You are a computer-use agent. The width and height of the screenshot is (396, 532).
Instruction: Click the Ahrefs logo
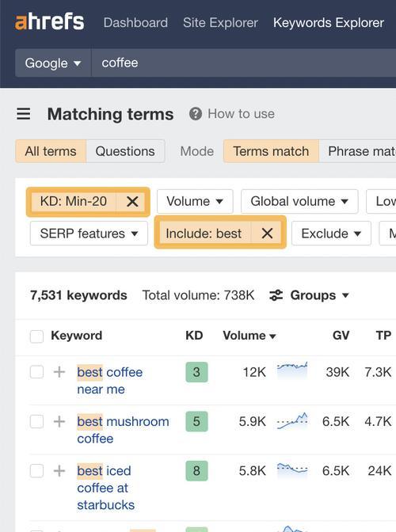click(50, 22)
